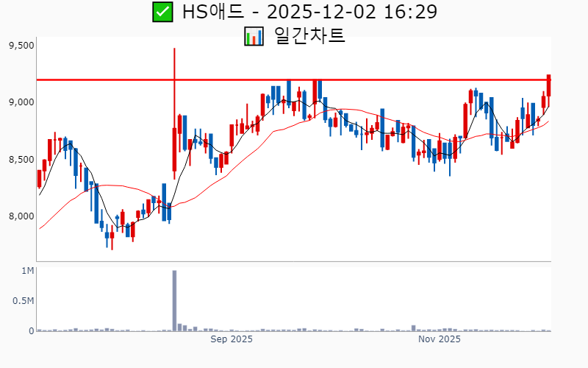588x368 pixels.
Task: Click the small volume bump before Nov 2025
Action: pos(413,328)
